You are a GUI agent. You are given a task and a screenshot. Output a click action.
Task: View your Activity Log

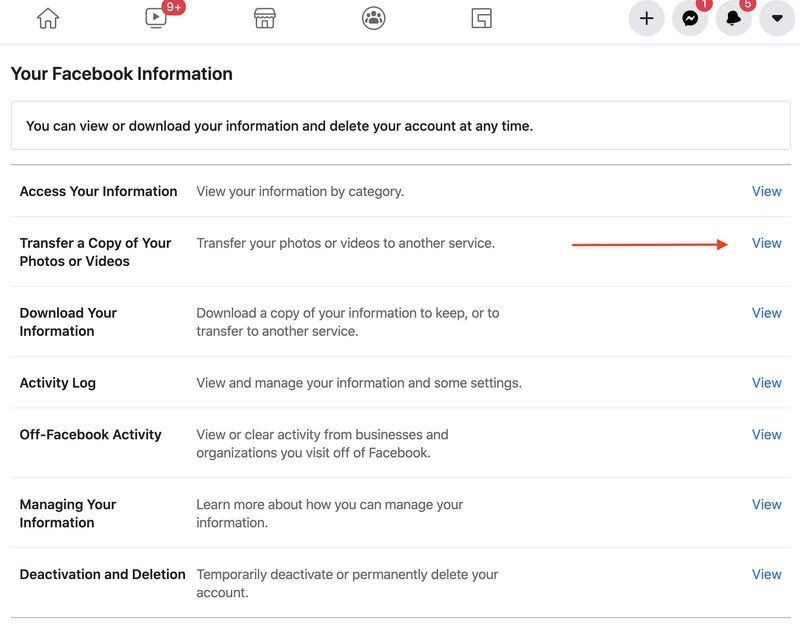tap(767, 382)
